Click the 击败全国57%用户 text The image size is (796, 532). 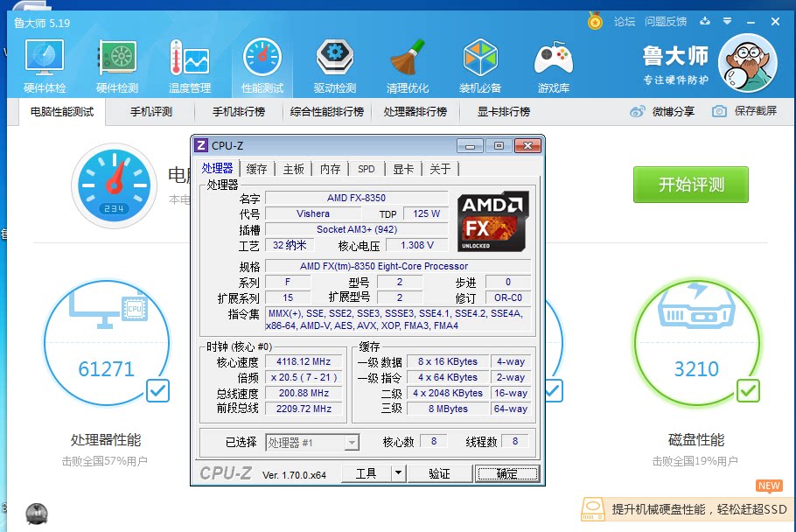(x=105, y=461)
